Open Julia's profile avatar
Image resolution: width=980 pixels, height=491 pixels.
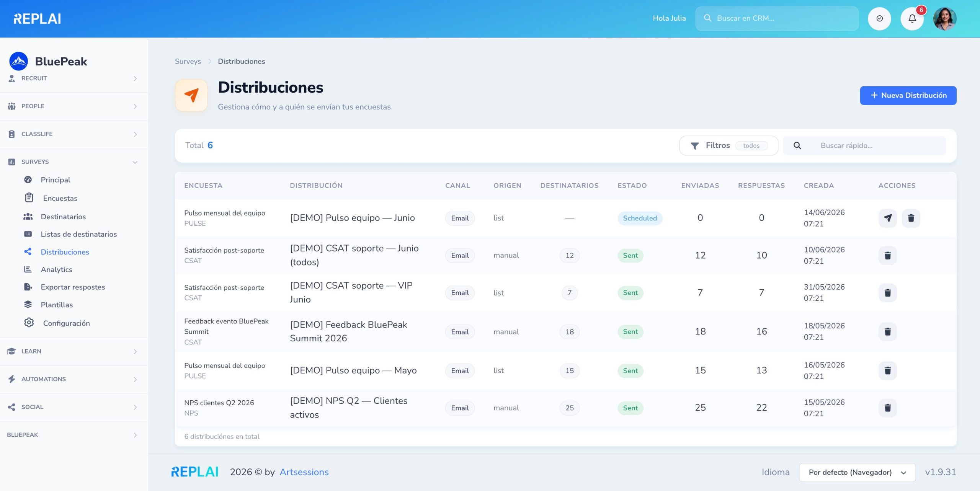pyautogui.click(x=945, y=18)
